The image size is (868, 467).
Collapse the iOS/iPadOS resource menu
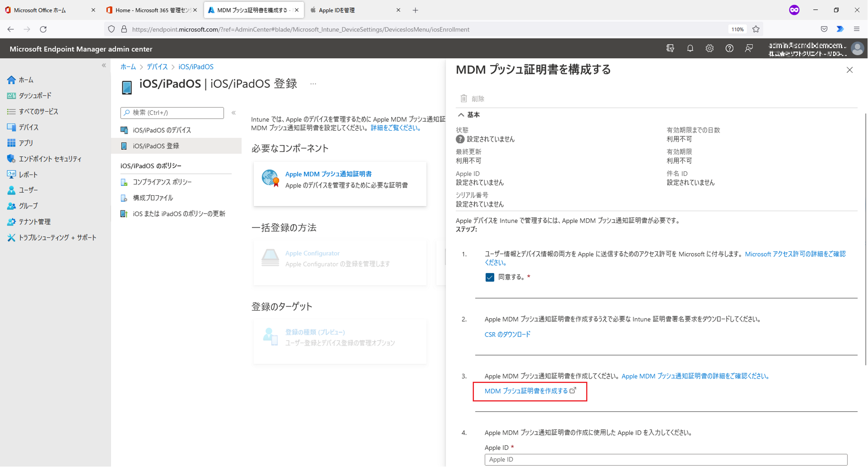[x=233, y=113]
